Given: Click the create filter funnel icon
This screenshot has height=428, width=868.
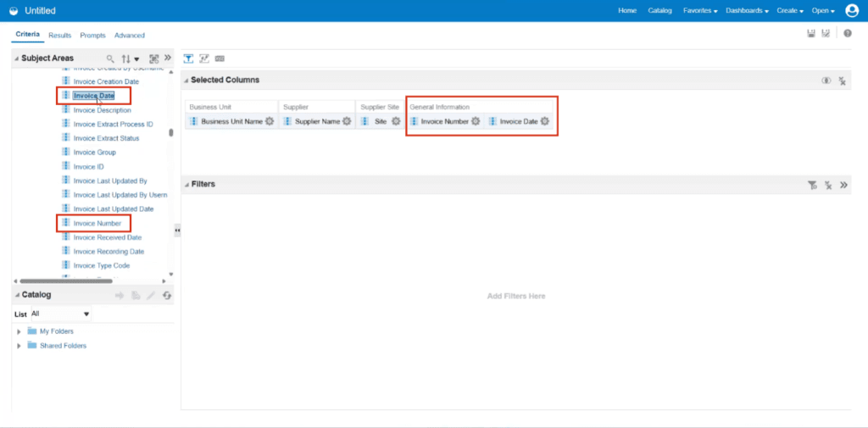Looking at the screenshot, I should point(812,185).
